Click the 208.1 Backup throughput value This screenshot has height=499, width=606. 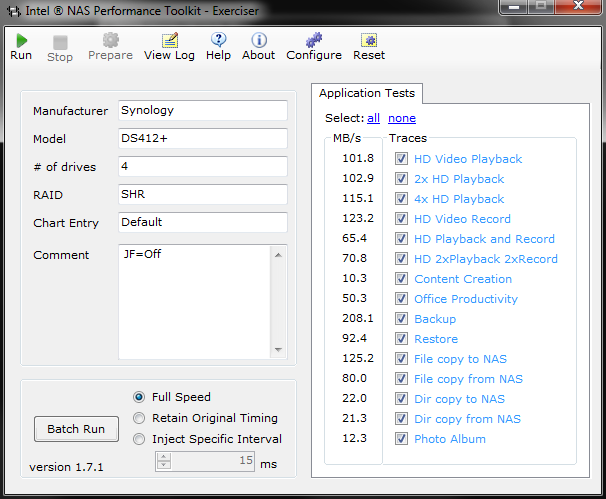[358, 318]
